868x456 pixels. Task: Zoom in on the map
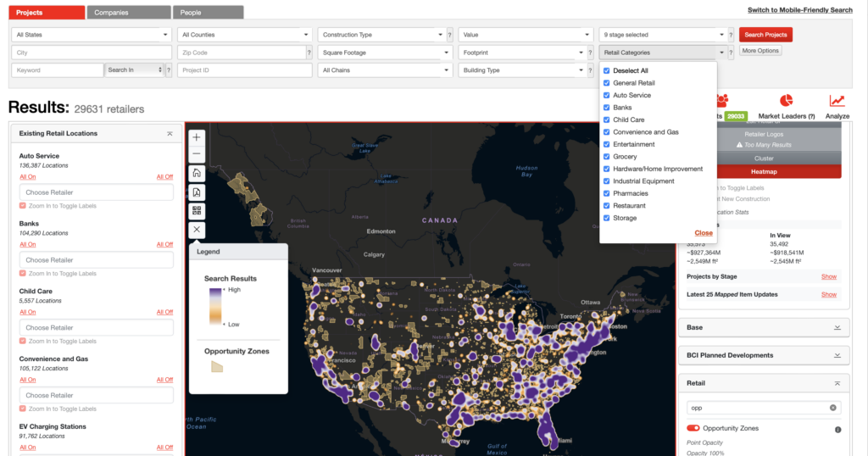197,137
